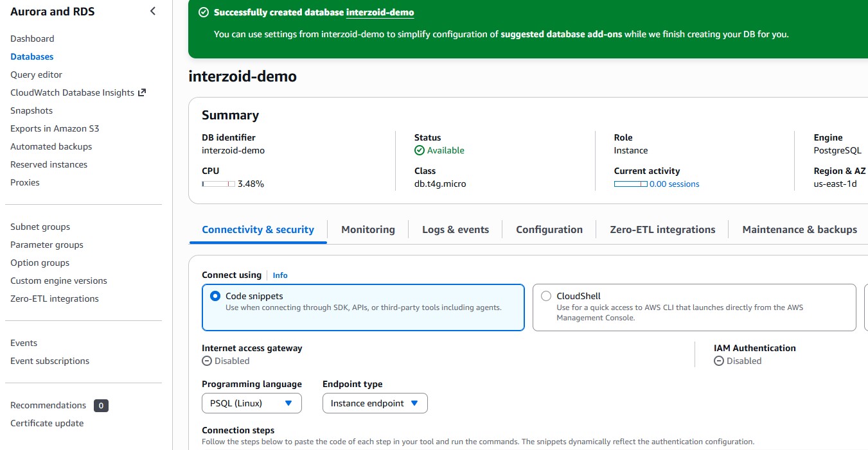Image resolution: width=868 pixels, height=450 pixels.
Task: Click the PostgreSQL engine value
Action: pyautogui.click(x=838, y=150)
